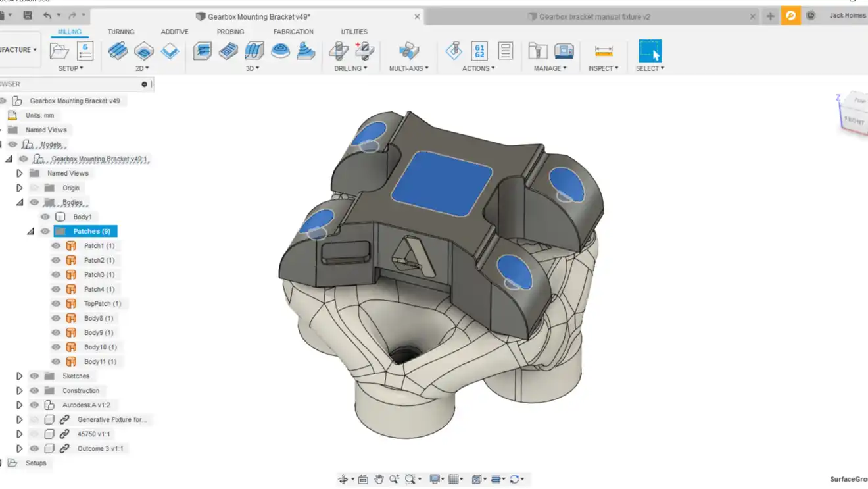Expand the Sketches folder
Viewport: 868px width, 489px height.
(20, 376)
